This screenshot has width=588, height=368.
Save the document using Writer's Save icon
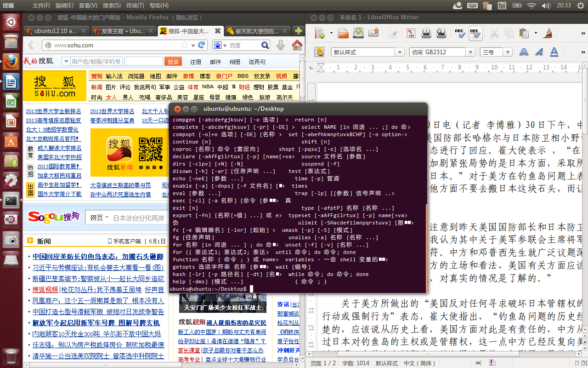click(x=358, y=33)
